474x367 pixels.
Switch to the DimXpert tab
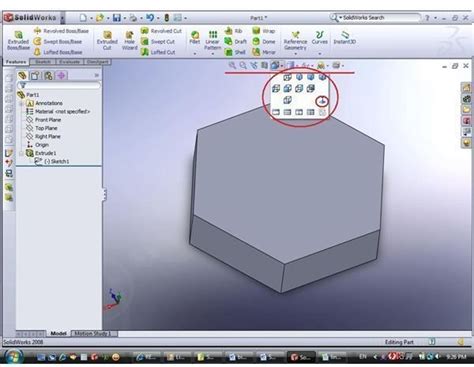point(97,62)
